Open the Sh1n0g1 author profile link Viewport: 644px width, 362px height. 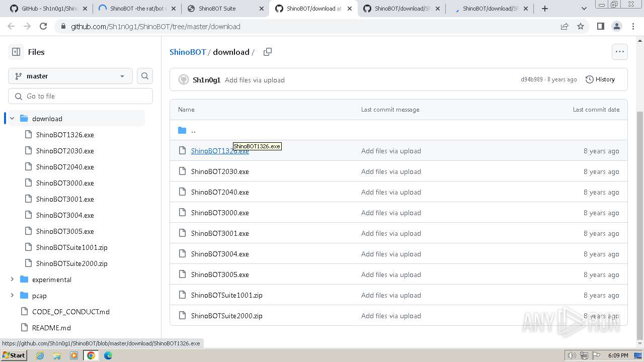206,80
